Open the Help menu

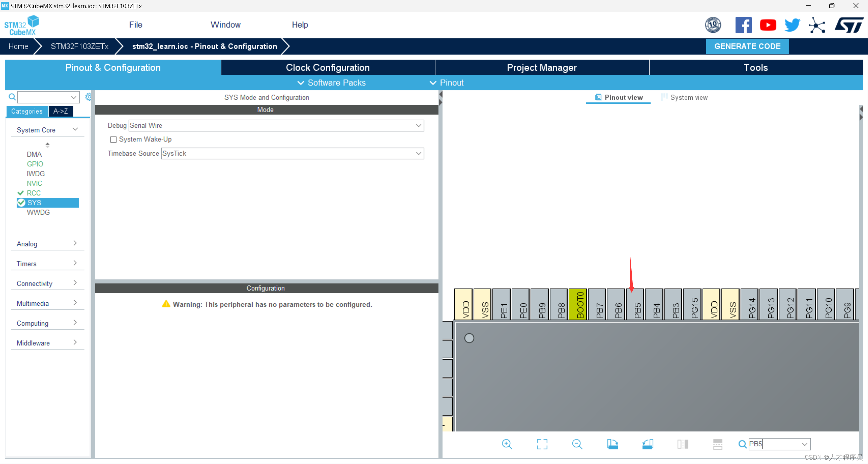300,25
